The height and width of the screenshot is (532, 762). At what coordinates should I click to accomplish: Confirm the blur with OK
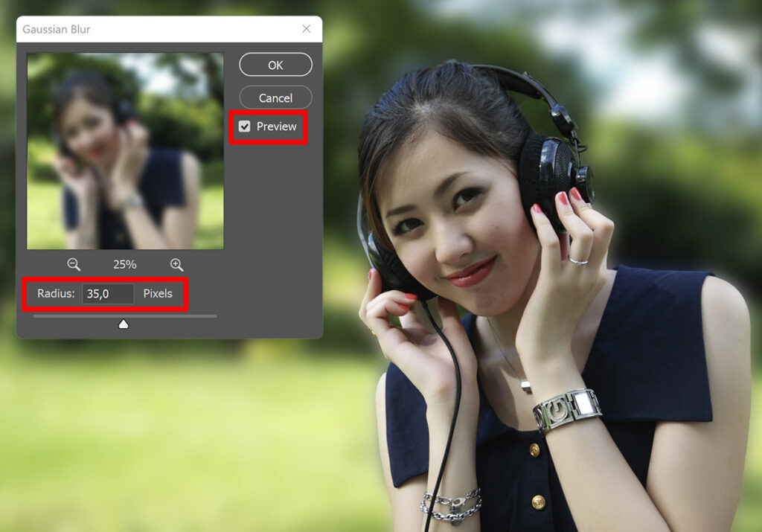tap(275, 65)
